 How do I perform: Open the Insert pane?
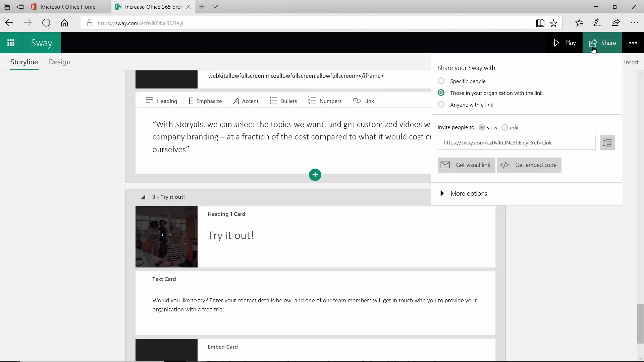(x=631, y=62)
